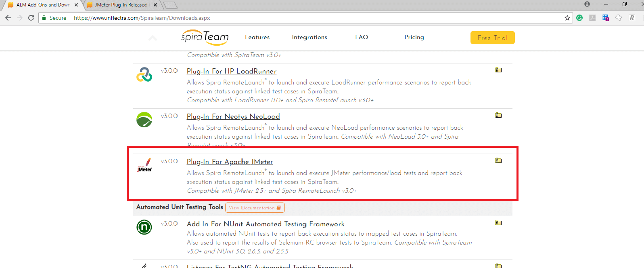Bookmark this page with the star icon
The width and height of the screenshot is (644, 268).
click(567, 18)
